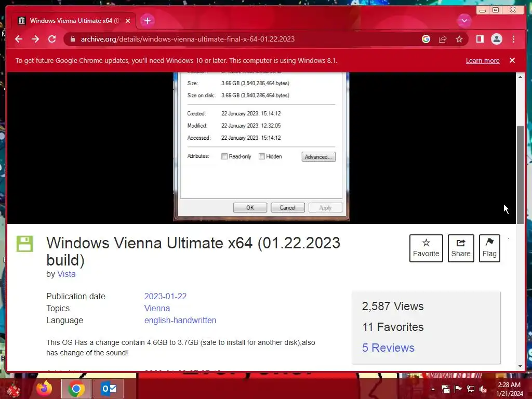The width and height of the screenshot is (532, 399).
Task: Click the properties dialog screenshot image
Action: [261, 147]
